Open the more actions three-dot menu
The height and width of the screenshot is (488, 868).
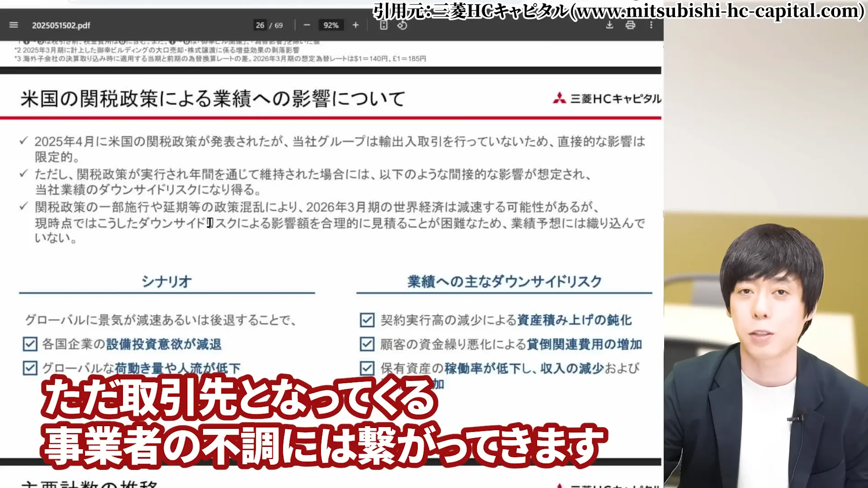(651, 25)
